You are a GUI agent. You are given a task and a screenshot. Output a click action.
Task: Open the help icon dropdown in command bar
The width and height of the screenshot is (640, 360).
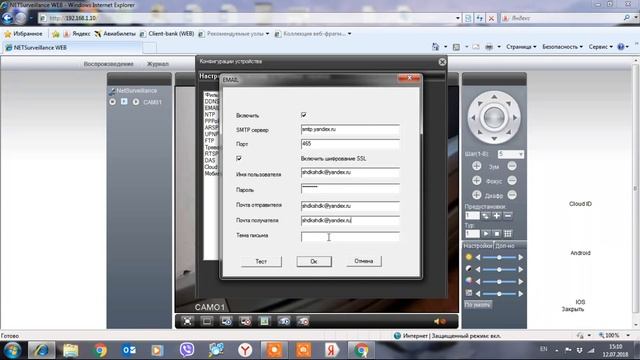(x=627, y=47)
